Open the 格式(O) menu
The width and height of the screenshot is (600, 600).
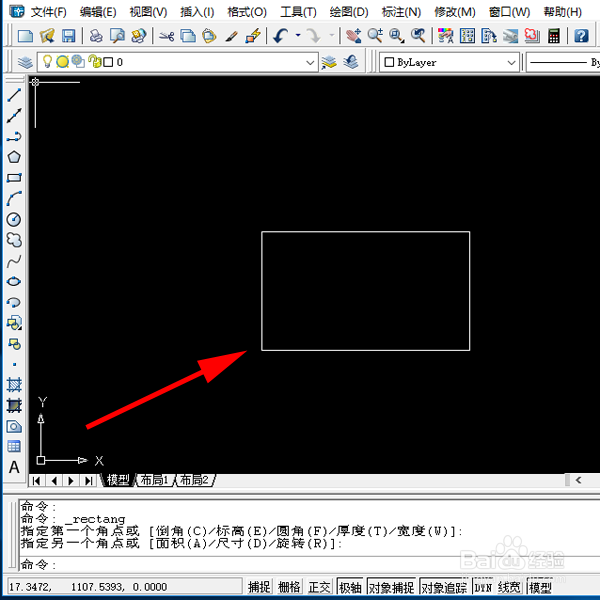[x=247, y=12]
